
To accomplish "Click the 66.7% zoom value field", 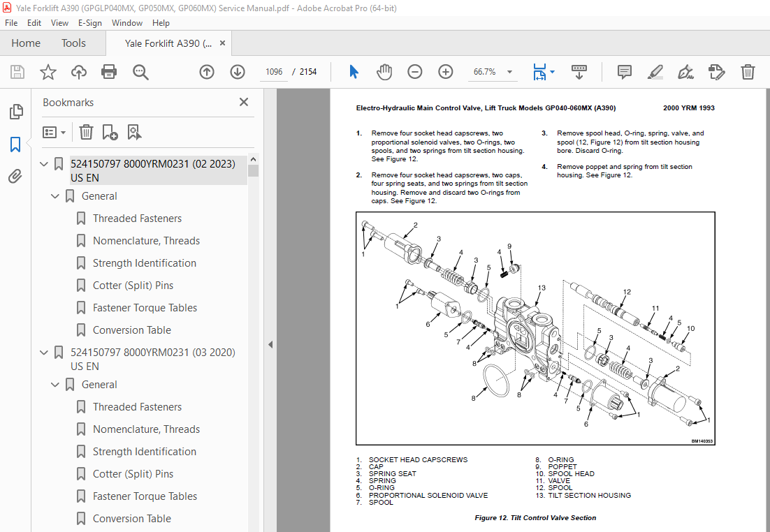I will pos(484,72).
